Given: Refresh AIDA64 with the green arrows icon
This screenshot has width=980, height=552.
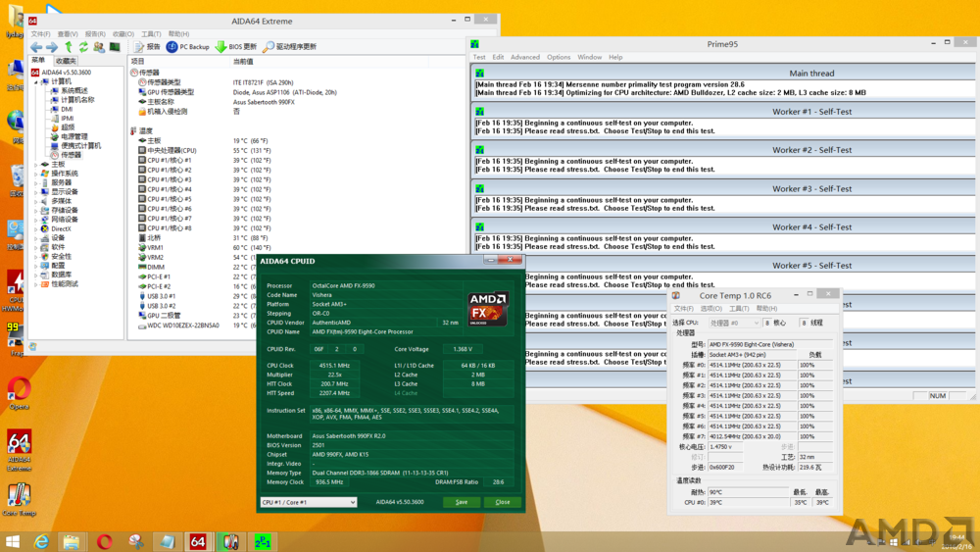Looking at the screenshot, I should (x=83, y=47).
